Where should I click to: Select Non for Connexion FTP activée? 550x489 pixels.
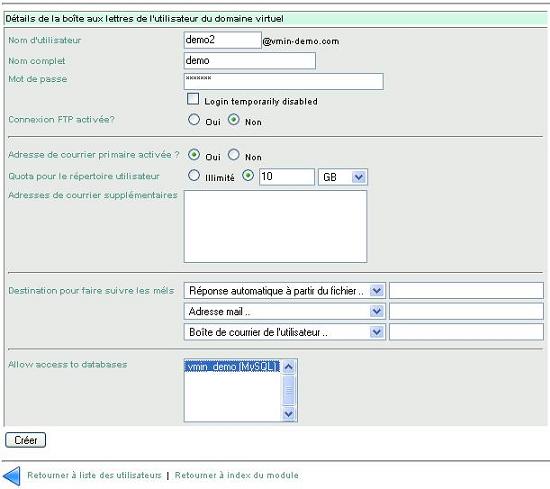click(x=234, y=120)
